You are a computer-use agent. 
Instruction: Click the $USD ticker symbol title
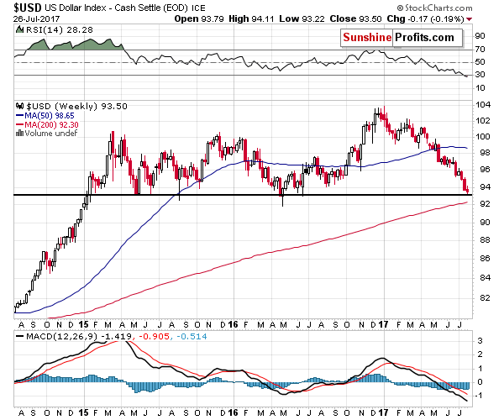pyautogui.click(x=28, y=7)
